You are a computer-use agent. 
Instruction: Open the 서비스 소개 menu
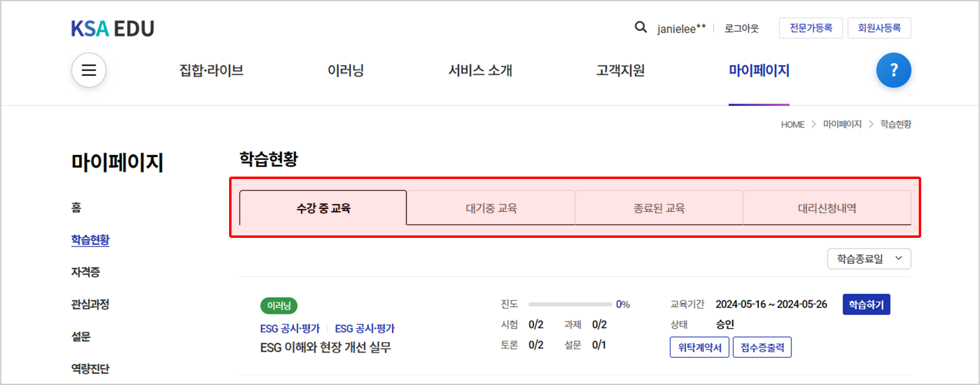click(480, 71)
